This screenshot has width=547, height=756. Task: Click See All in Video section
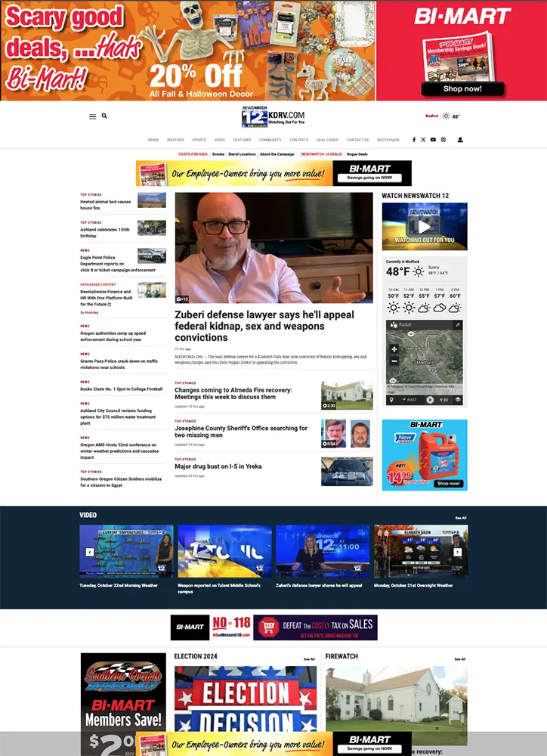click(x=461, y=518)
